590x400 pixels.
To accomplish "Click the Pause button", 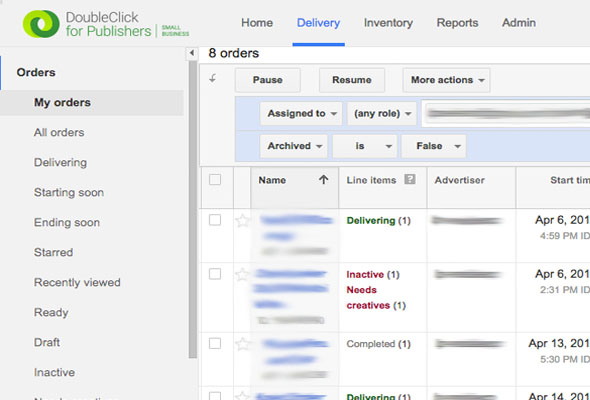I will 268,80.
